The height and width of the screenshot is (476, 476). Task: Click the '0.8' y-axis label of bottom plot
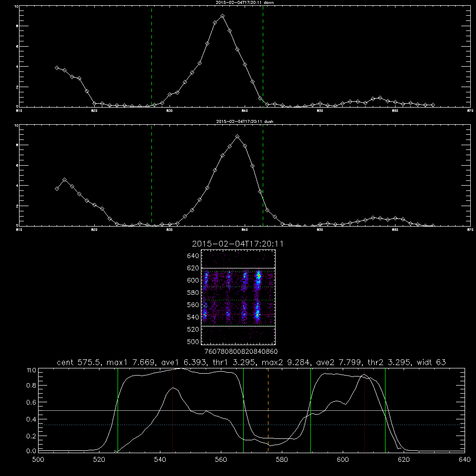(x=31, y=386)
